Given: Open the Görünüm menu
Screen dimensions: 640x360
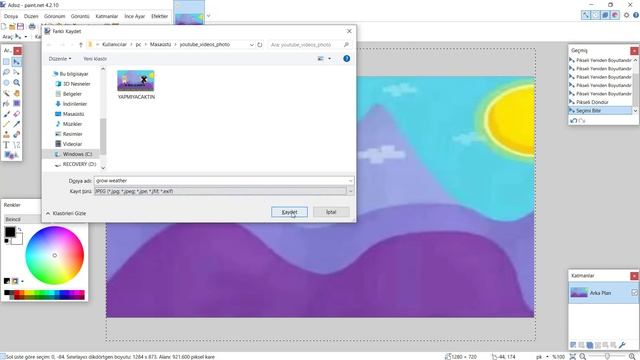Looking at the screenshot, I should point(55,16).
